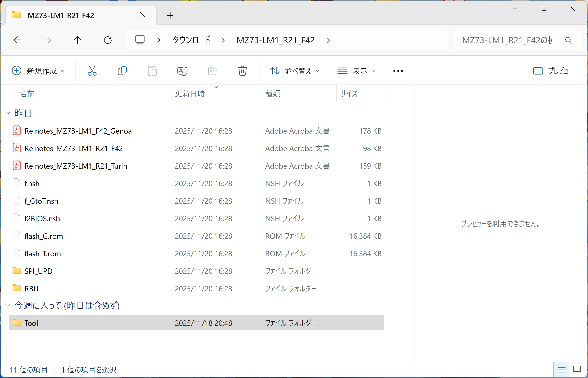Click the Cut scissors icon
This screenshot has width=588, height=378.
coord(92,71)
